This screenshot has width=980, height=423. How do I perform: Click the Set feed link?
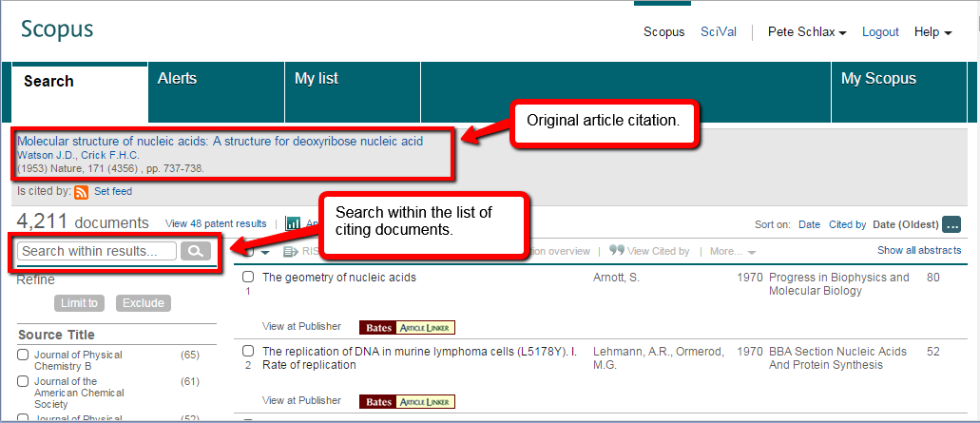click(x=113, y=192)
